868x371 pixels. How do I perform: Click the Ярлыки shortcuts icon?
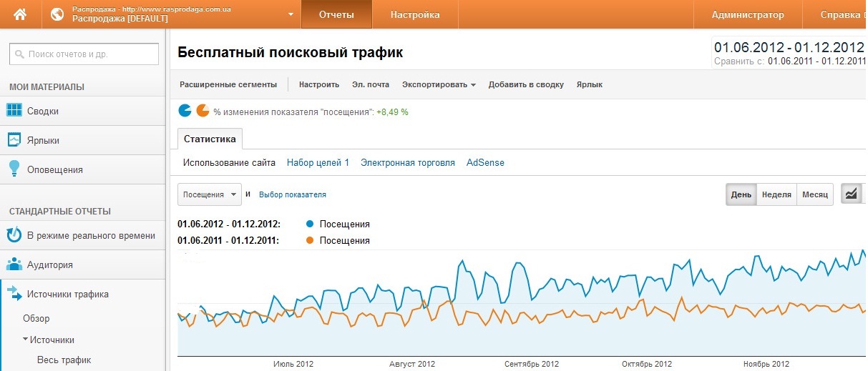point(14,140)
